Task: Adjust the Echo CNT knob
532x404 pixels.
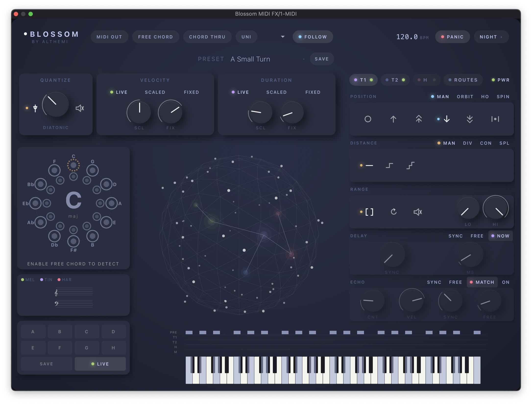Action: coord(373,301)
